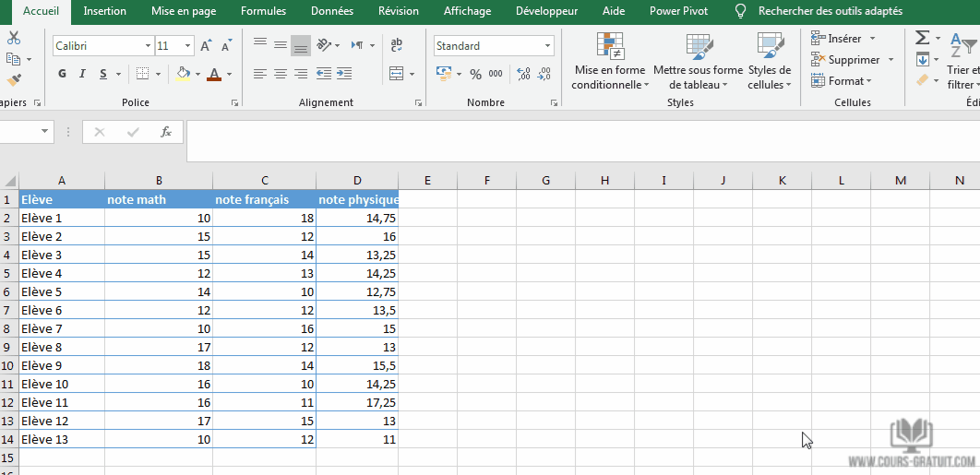The width and height of the screenshot is (980, 475).
Task: Increase font size with the large A icon
Action: 206,45
